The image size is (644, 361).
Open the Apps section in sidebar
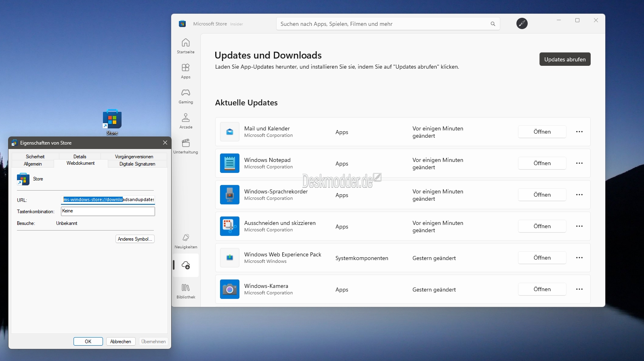click(186, 71)
